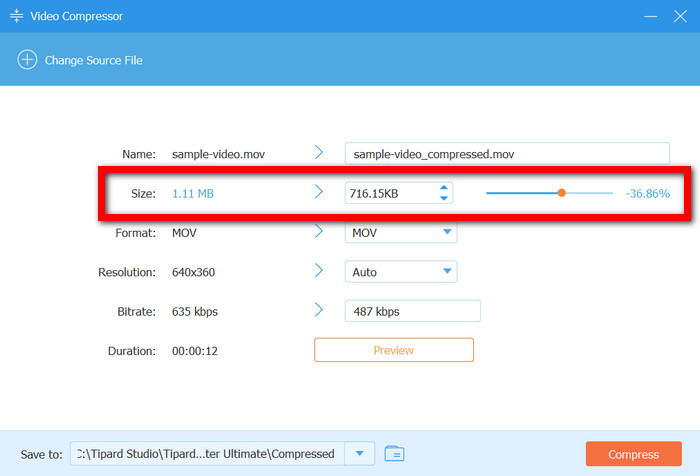Click the arrow in the Size row
Image resolution: width=700 pixels, height=476 pixels.
click(x=319, y=192)
